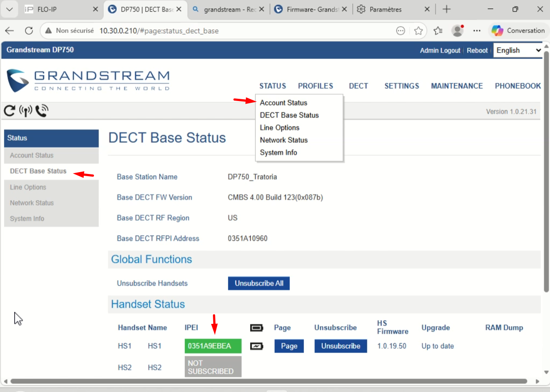Open the SETTINGS menu
This screenshot has height=392, width=550.
pos(402,86)
